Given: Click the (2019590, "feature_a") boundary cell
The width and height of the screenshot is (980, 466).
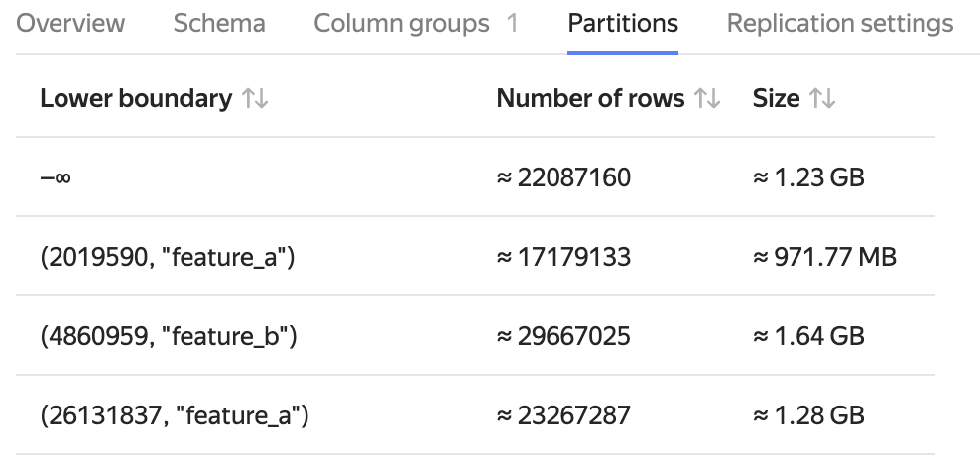Looking at the screenshot, I should [x=168, y=258].
